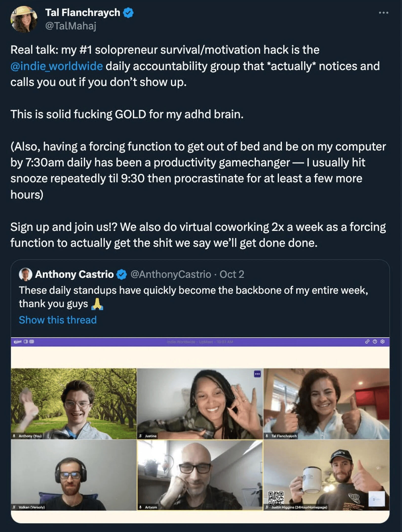Click the copy meeting link icon

tap(368, 341)
